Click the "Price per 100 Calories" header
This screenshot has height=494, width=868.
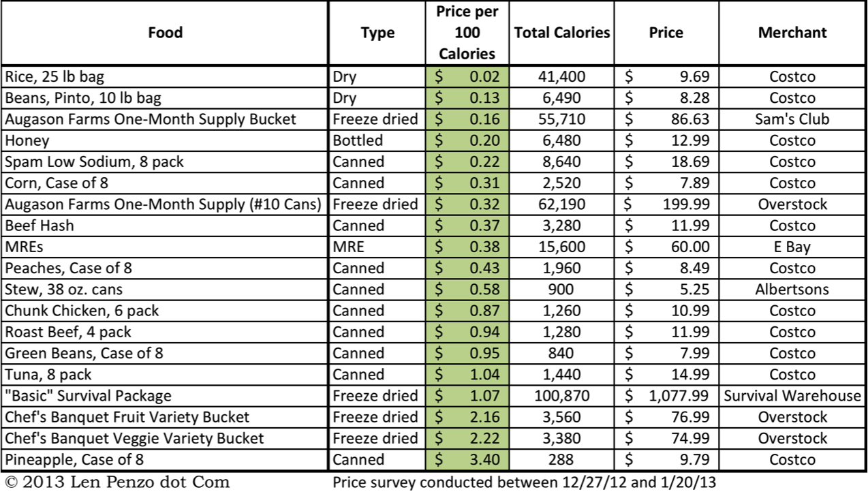(x=467, y=33)
